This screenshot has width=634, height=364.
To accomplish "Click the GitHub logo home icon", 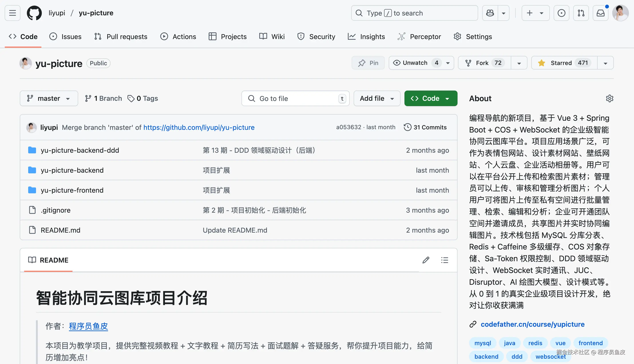I will pyautogui.click(x=34, y=13).
